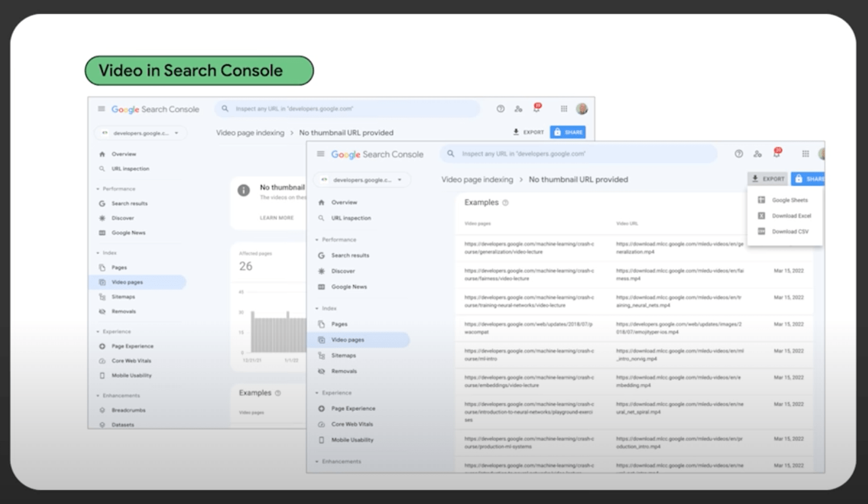Click Google Sheets icon in export menu
Screen dimensions: 868x504
coord(761,200)
